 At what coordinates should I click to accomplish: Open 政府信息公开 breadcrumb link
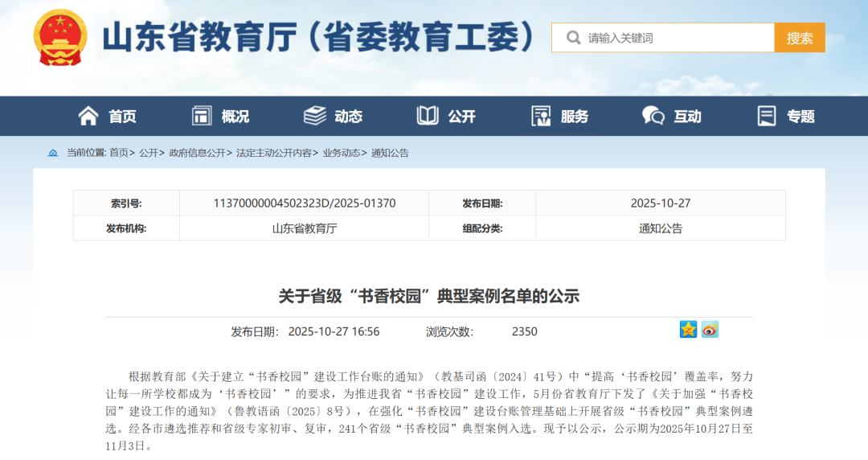(x=197, y=153)
